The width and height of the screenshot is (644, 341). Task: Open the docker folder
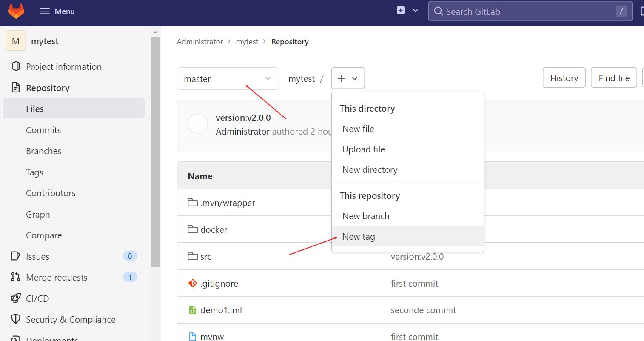[214, 230]
